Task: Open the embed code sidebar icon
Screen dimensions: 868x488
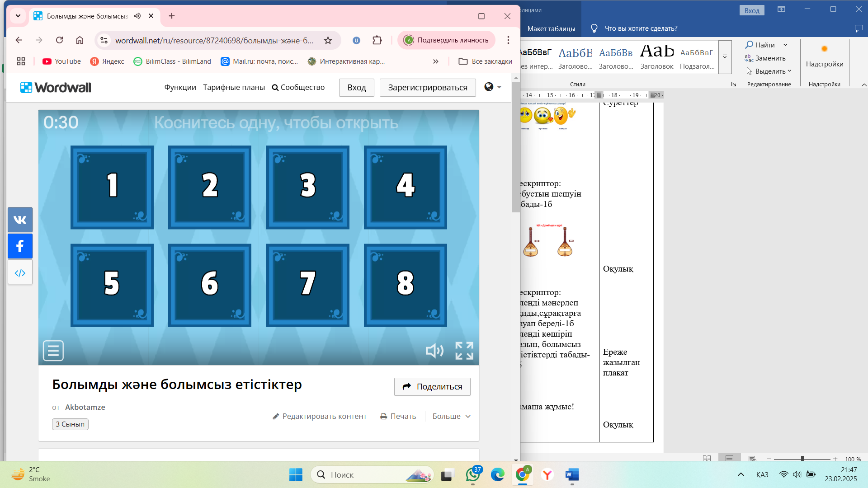Action: (20, 272)
